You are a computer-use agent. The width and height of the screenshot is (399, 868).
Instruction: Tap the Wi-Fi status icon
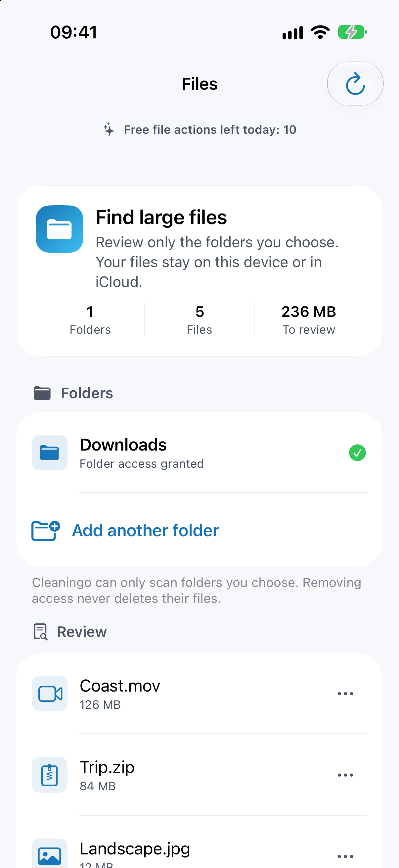tap(320, 32)
